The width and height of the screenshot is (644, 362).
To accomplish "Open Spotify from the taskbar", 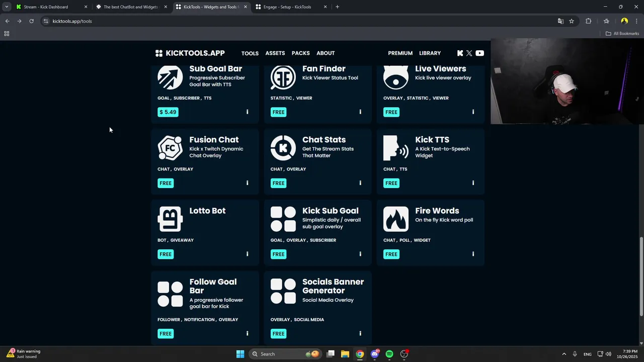I will (x=389, y=354).
